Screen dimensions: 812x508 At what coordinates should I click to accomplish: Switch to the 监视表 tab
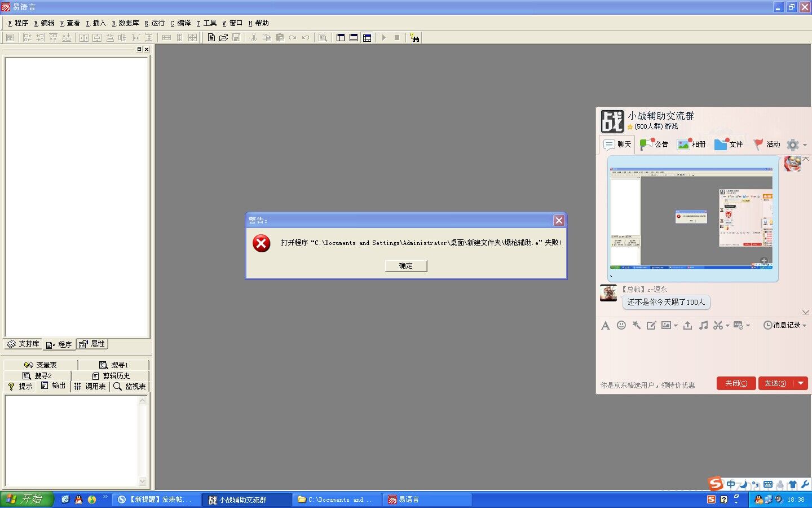pyautogui.click(x=130, y=387)
